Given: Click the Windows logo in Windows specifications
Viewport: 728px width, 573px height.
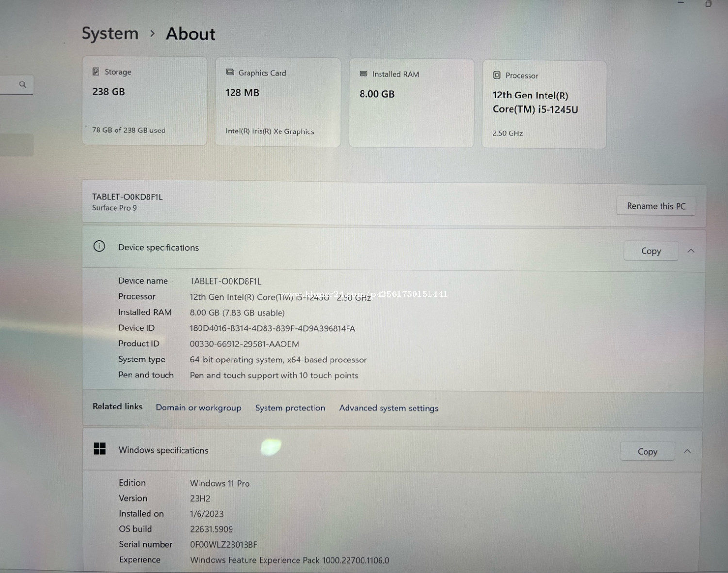Looking at the screenshot, I should [x=99, y=449].
